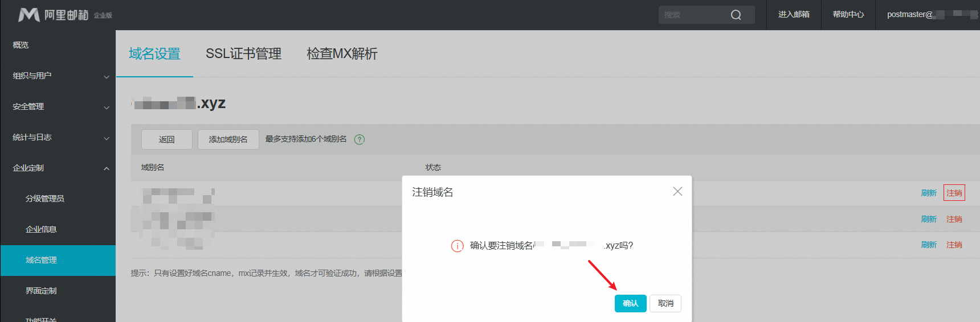Click the 返回 button

point(167,139)
